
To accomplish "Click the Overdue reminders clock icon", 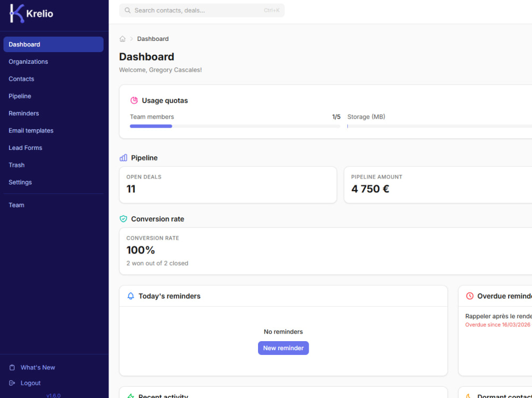I will (470, 296).
